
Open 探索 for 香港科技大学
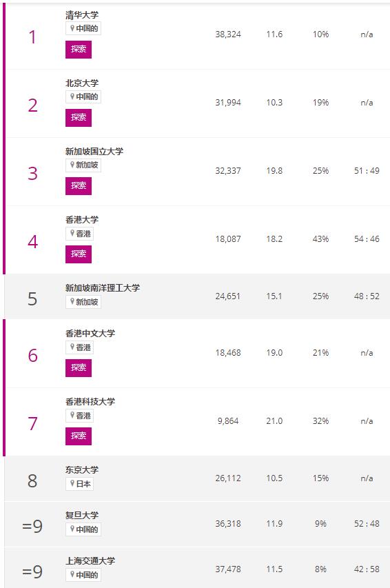[79, 436]
